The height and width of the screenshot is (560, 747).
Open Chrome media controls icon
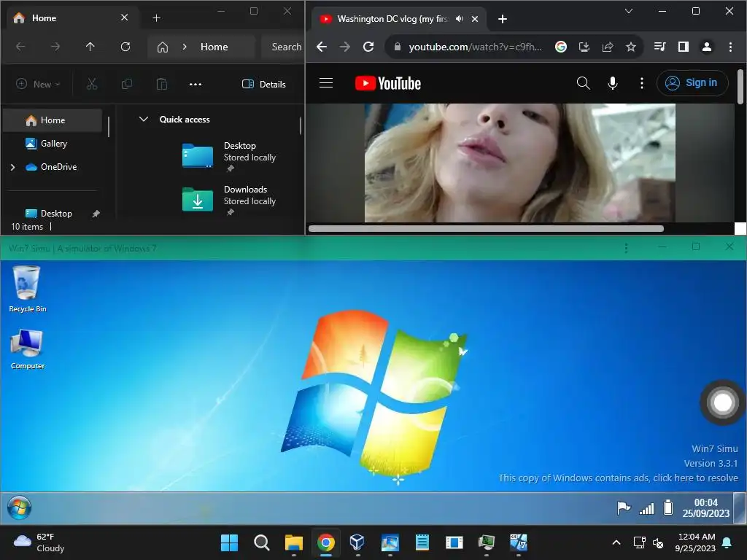[659, 47]
